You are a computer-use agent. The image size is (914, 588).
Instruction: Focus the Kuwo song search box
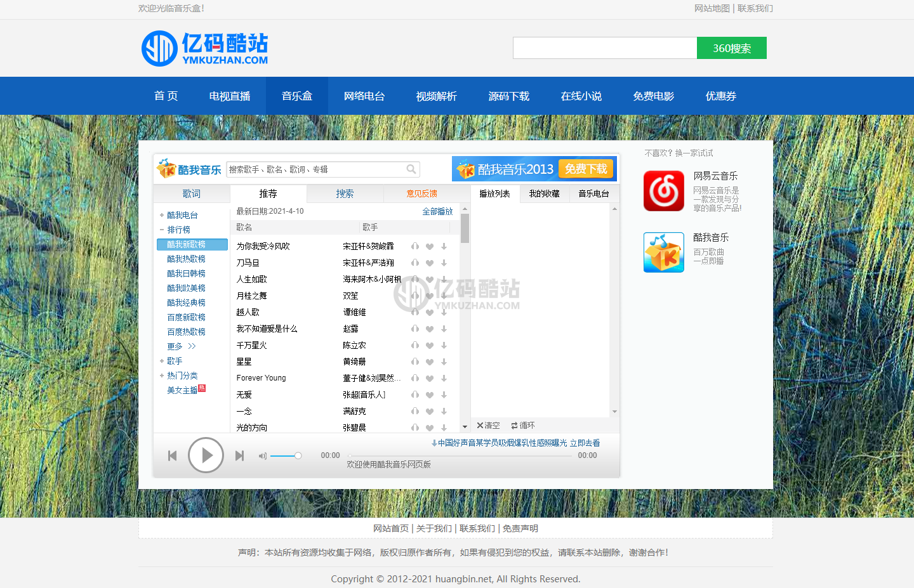click(x=316, y=169)
